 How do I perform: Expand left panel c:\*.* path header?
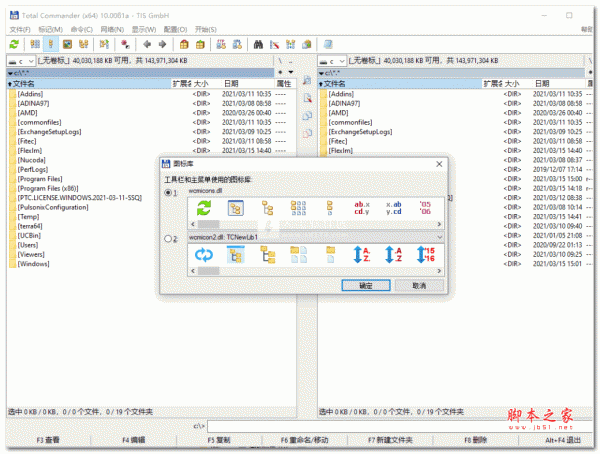(x=141, y=73)
